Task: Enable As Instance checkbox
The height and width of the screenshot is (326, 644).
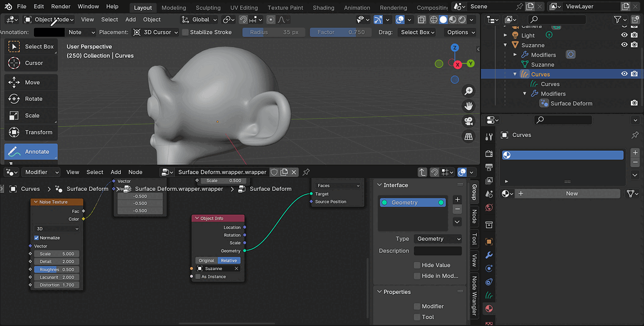Action: [x=198, y=277]
